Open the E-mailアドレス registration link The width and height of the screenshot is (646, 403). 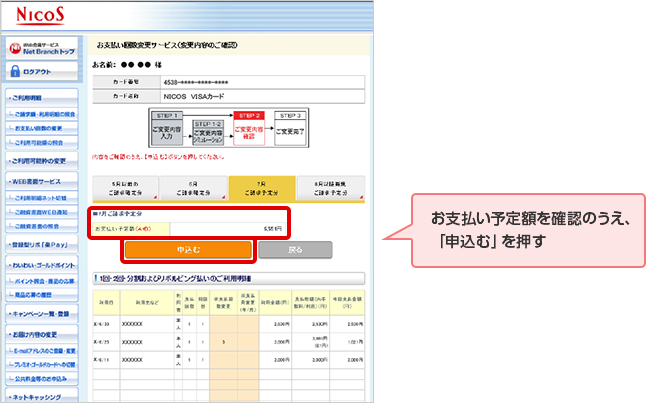point(45,349)
